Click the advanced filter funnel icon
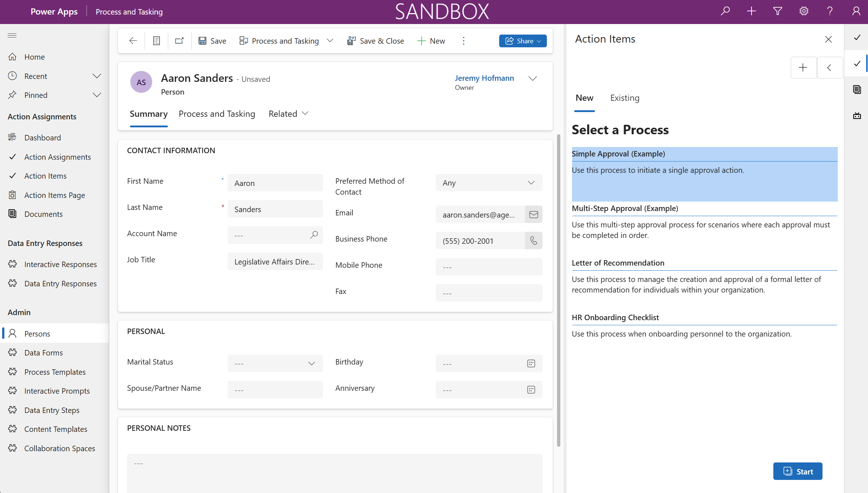The height and width of the screenshot is (493, 868). point(777,11)
